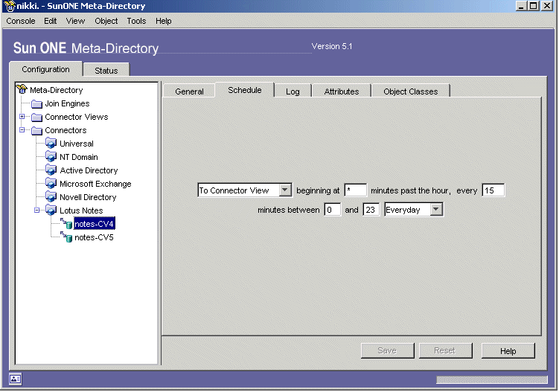
Task: Click the Connectors folder icon
Action: tap(36, 131)
